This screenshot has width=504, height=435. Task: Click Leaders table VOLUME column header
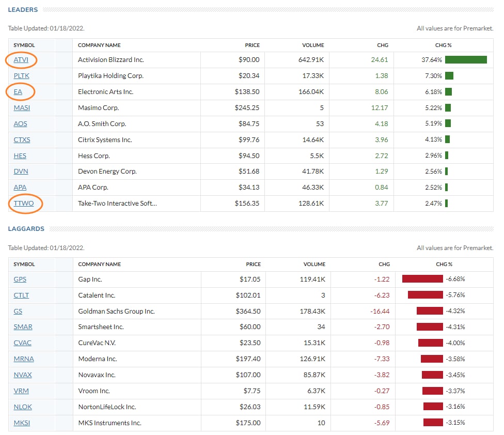(x=313, y=45)
